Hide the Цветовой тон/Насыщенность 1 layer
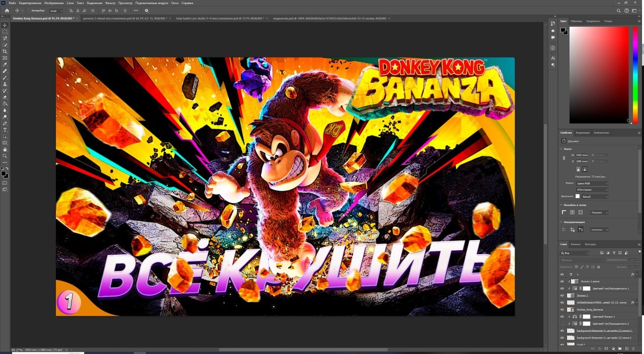The image size is (644, 354). click(x=562, y=288)
